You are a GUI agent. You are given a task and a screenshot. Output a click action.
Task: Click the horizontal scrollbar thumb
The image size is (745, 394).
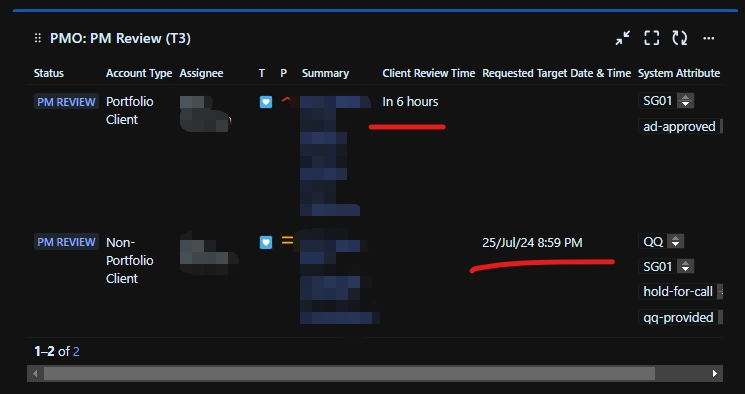tap(349, 374)
